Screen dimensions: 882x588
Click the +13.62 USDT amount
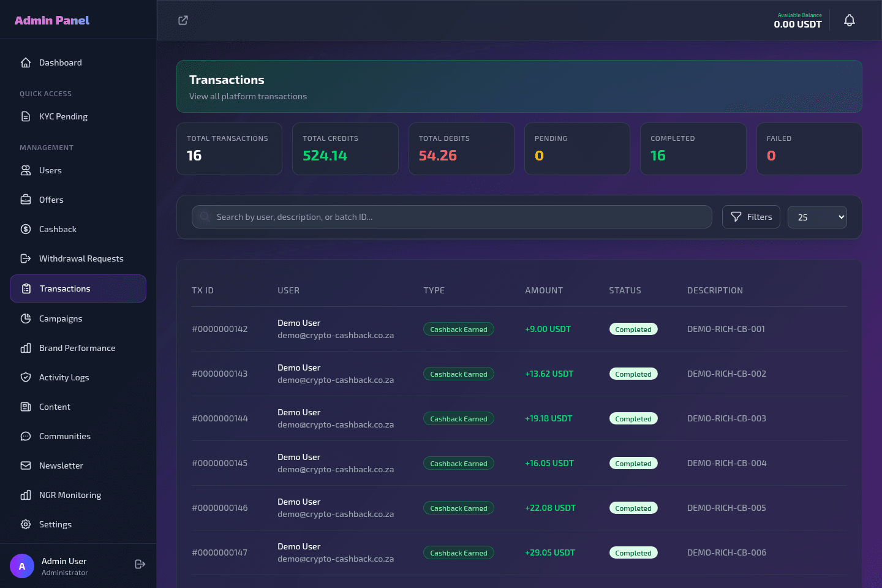click(549, 374)
